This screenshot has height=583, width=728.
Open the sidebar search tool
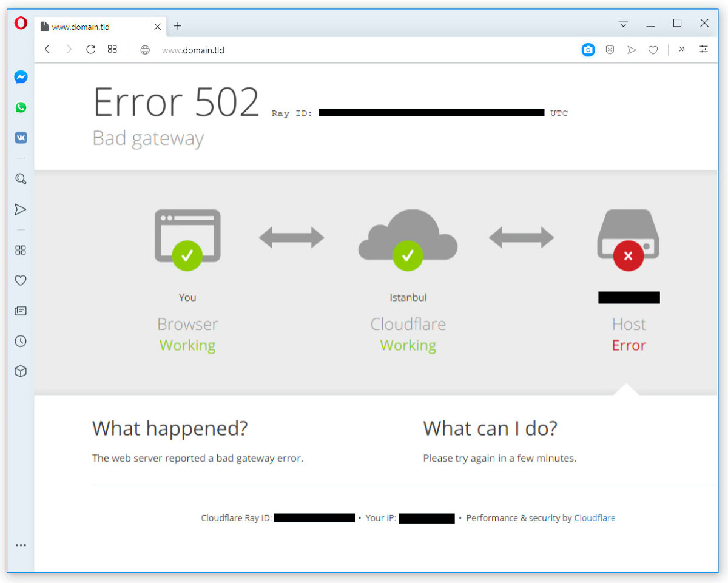pos(21,178)
